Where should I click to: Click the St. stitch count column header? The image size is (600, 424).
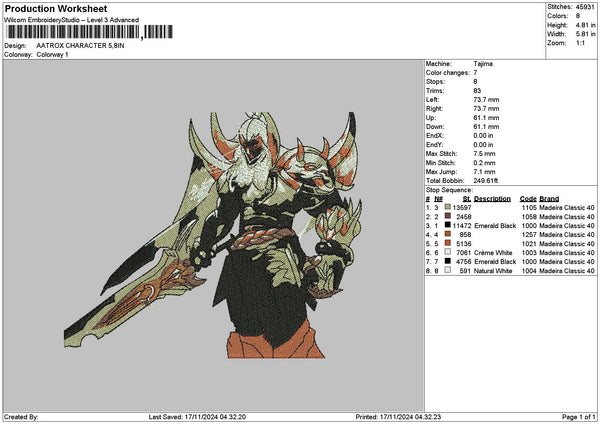(x=466, y=198)
